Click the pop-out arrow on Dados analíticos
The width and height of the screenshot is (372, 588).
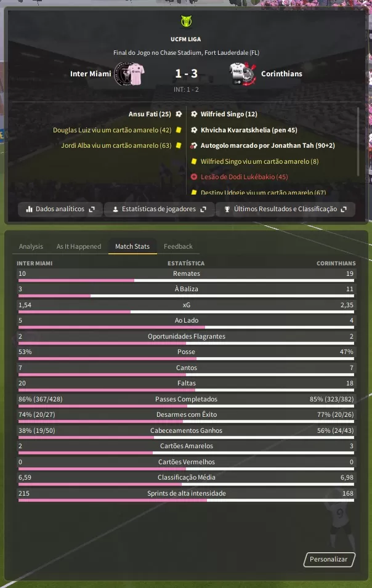pos(92,209)
